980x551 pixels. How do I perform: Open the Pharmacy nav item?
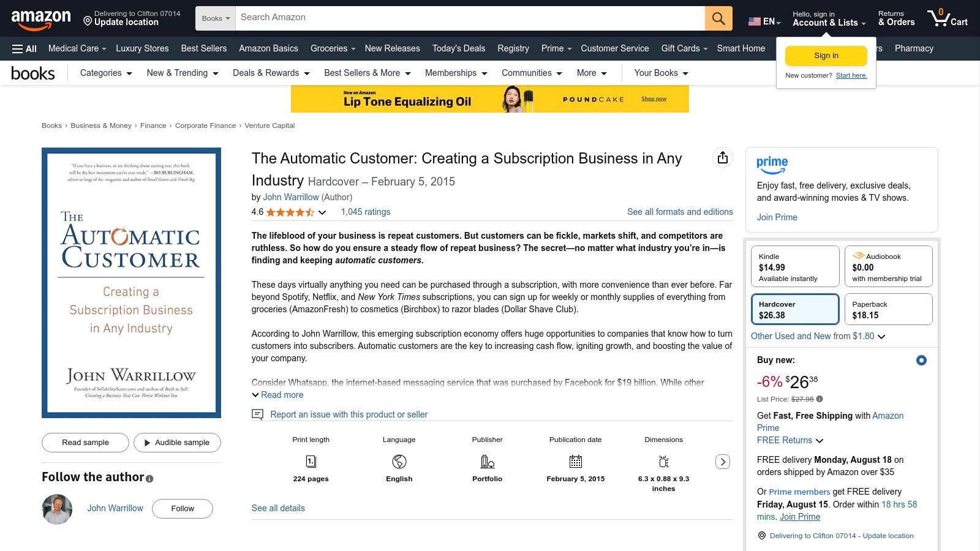pyautogui.click(x=914, y=48)
